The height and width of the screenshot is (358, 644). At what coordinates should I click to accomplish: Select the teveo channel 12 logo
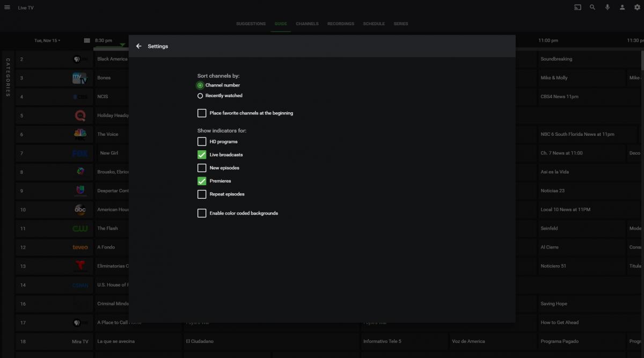point(80,247)
